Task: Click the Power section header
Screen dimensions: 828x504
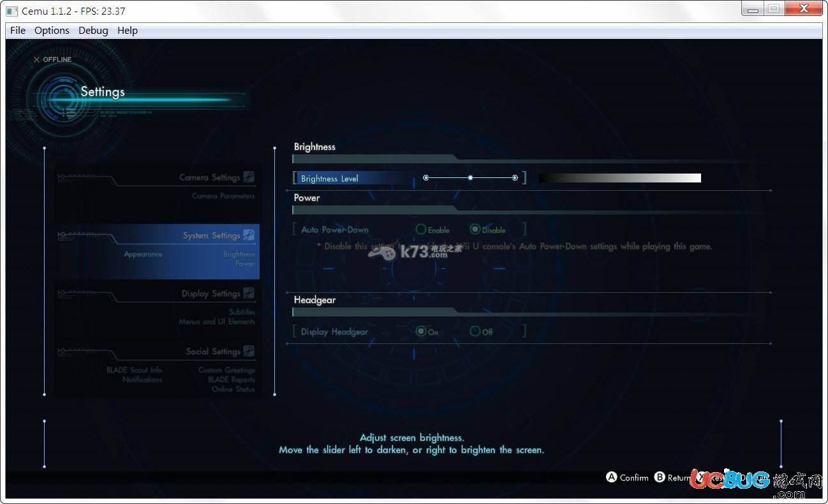Action: coord(307,198)
